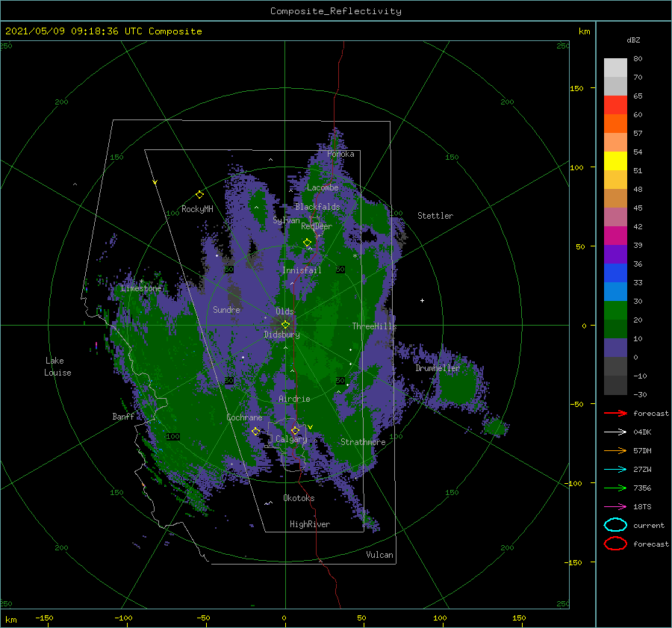Click the Sundre city label
This screenshot has height=628, width=672.
click(x=227, y=309)
